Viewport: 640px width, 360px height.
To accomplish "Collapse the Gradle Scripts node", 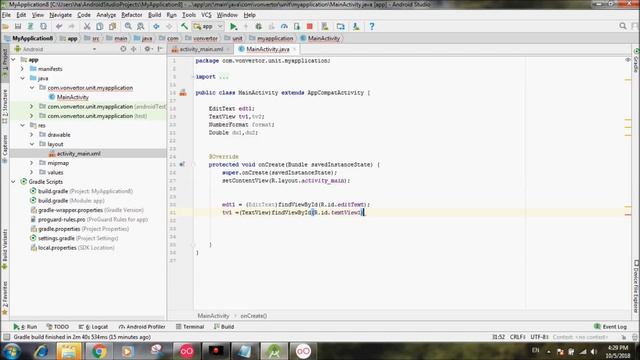I will click(13, 182).
